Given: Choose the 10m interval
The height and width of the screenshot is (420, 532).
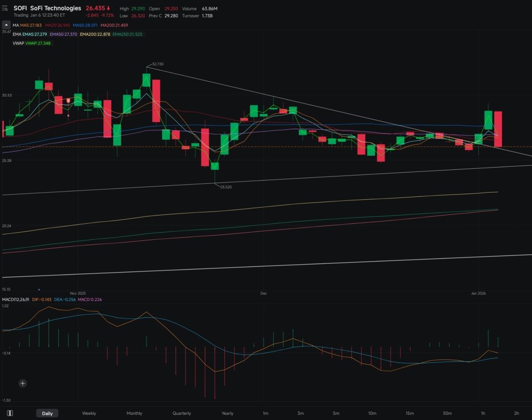Looking at the screenshot, I should coord(372,413).
